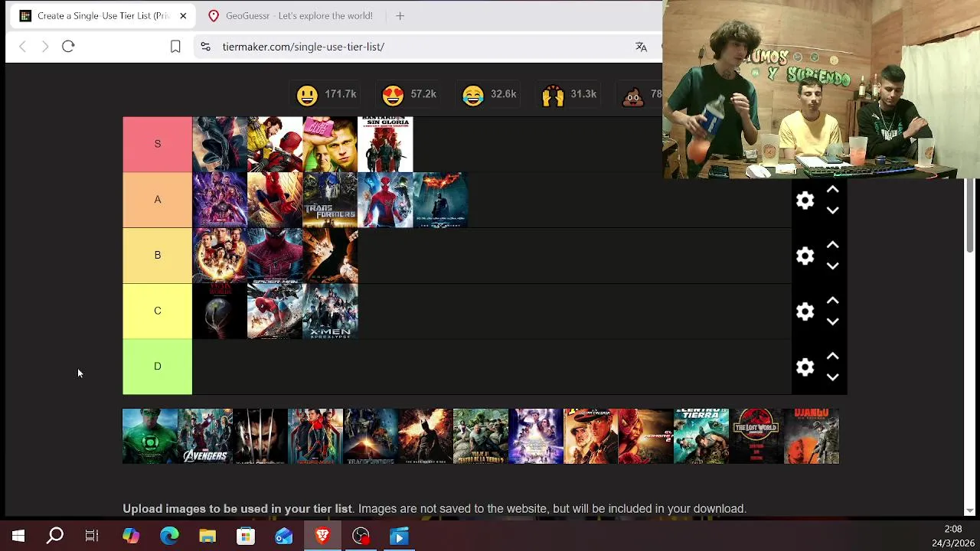Click the raised hands reaction emoji
Screen dimensions: 980x551
click(553, 95)
